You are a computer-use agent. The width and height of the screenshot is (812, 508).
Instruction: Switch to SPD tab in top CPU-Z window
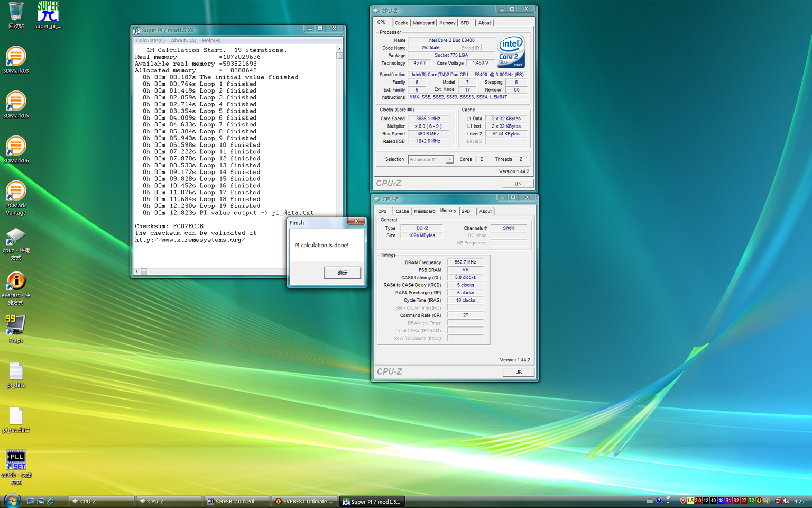pos(465,23)
